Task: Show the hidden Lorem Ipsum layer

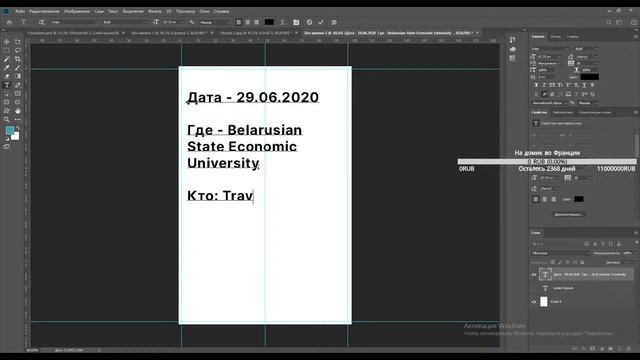Action: pyautogui.click(x=533, y=288)
